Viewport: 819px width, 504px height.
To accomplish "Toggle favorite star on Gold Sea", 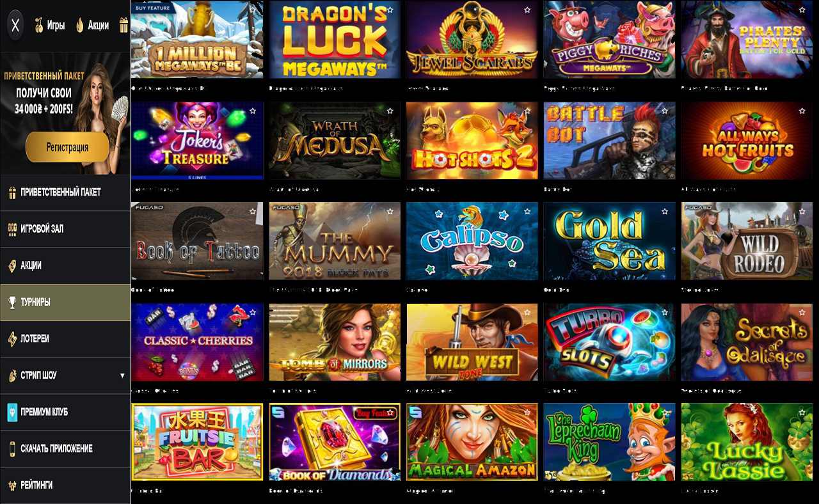I will click(665, 212).
